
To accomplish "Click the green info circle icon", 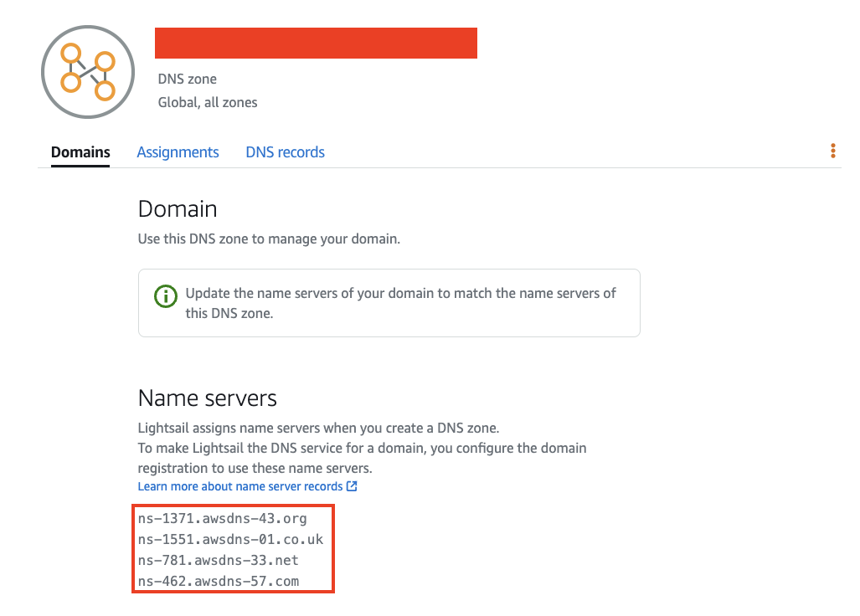I will (x=166, y=296).
